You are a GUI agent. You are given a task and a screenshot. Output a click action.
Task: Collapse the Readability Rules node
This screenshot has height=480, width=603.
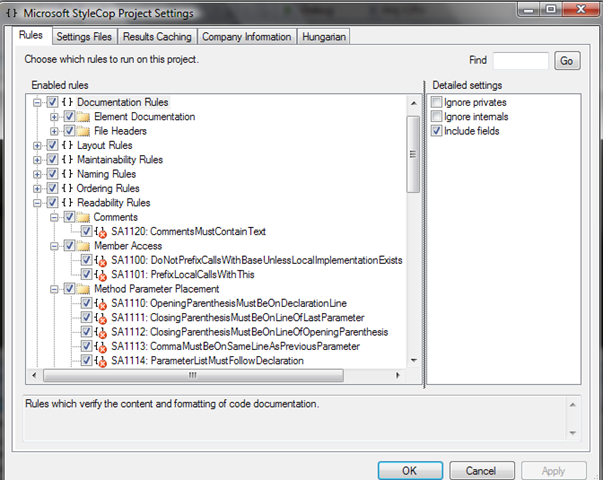click(37, 203)
